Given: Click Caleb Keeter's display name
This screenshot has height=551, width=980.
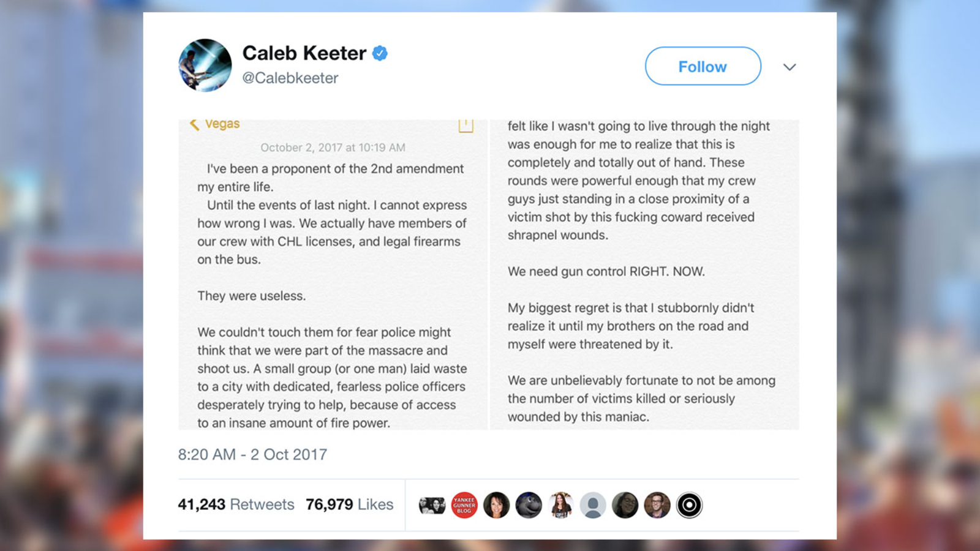Looking at the screenshot, I should (x=304, y=53).
